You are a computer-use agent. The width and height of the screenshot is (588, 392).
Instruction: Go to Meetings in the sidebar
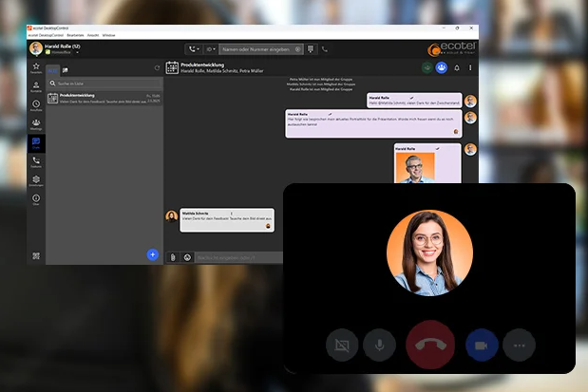click(36, 123)
